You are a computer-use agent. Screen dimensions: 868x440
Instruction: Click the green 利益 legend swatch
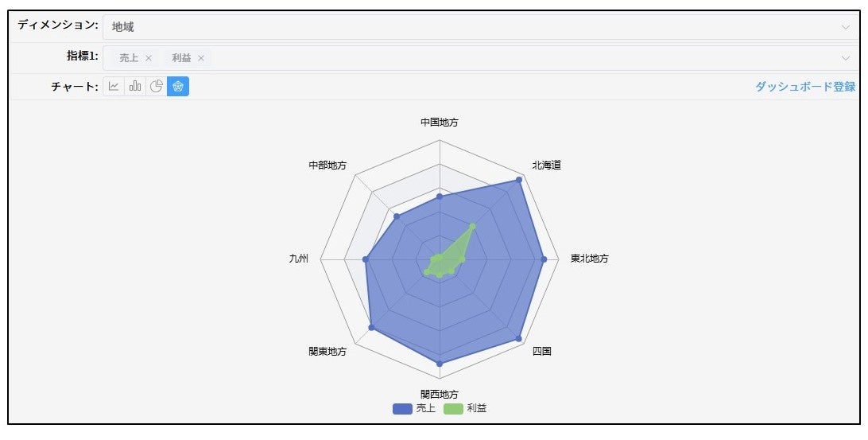click(x=453, y=408)
